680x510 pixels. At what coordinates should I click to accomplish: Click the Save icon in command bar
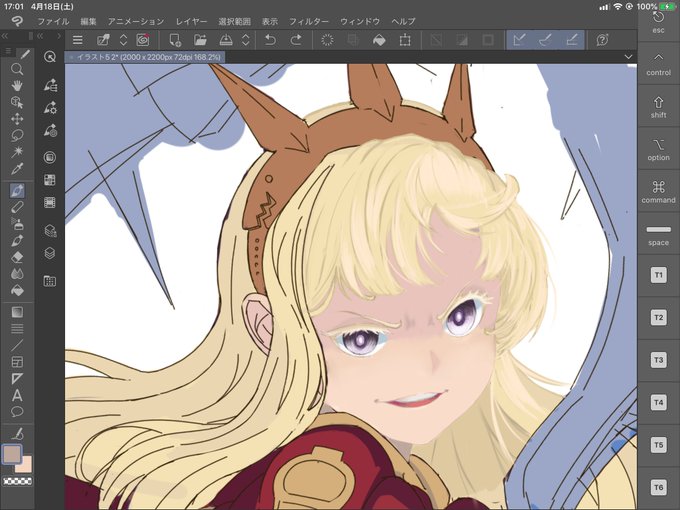pos(226,40)
